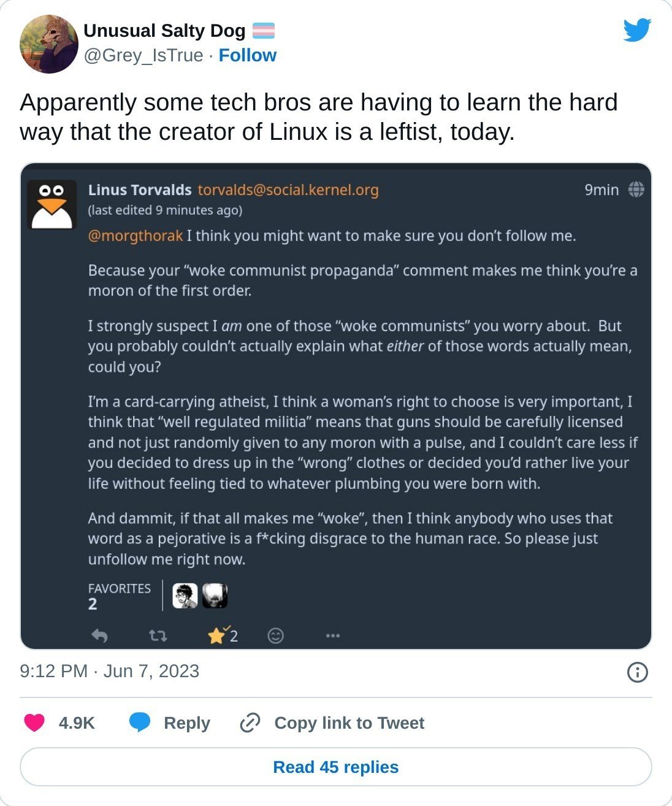Viewport: 672px width, 806px height.
Task: Open the emoji reaction smiley icon
Action: (276, 635)
